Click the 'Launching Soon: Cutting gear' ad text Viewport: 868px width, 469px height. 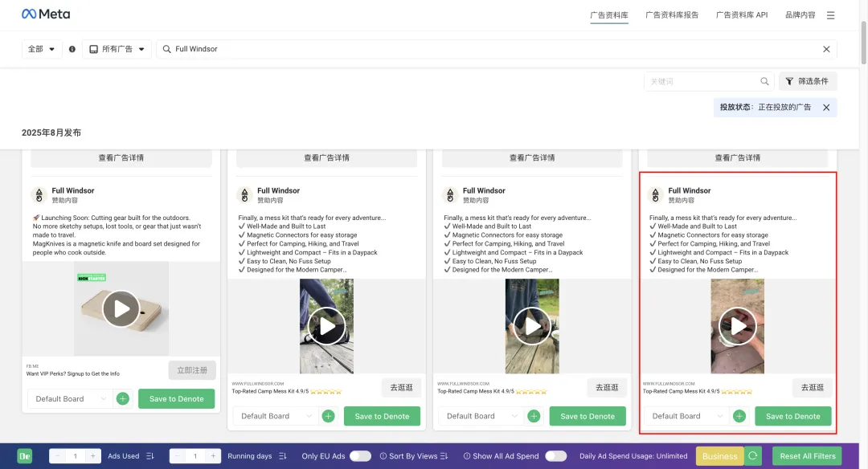pos(117,235)
